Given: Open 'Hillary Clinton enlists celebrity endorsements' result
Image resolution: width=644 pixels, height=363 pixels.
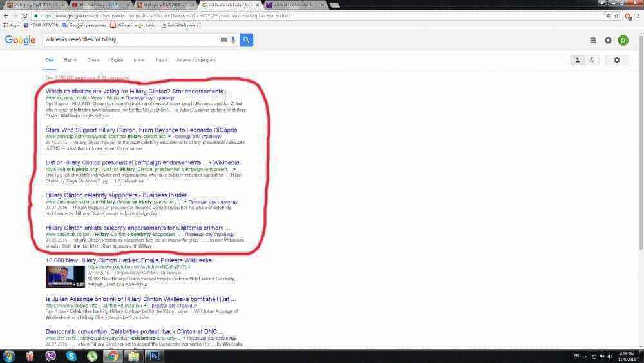Looking at the screenshot, I should (x=138, y=228).
